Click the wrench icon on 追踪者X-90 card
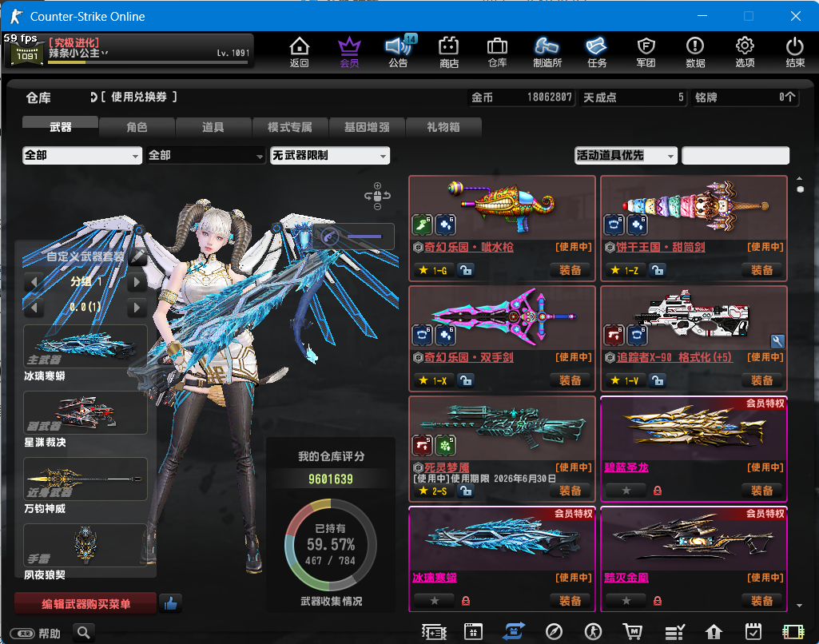This screenshot has width=819, height=644. [x=777, y=341]
